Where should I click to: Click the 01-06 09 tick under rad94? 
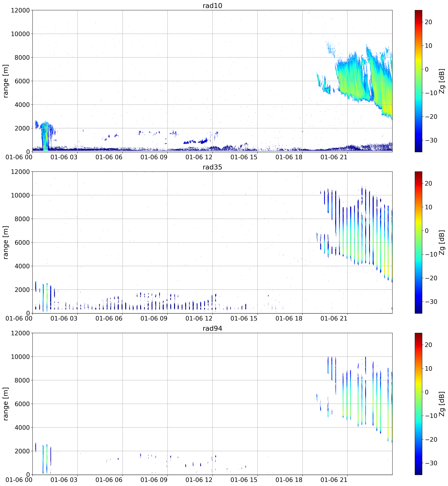tap(154, 480)
